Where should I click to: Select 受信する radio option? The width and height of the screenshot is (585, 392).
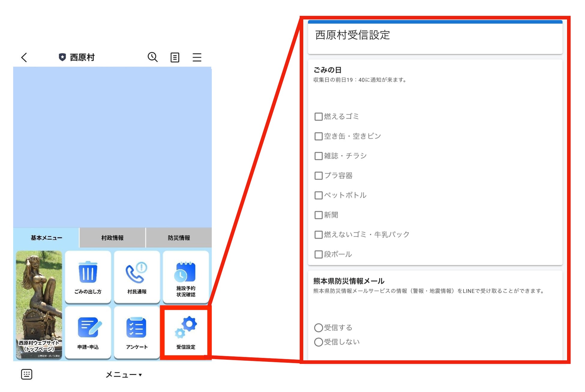(318, 328)
